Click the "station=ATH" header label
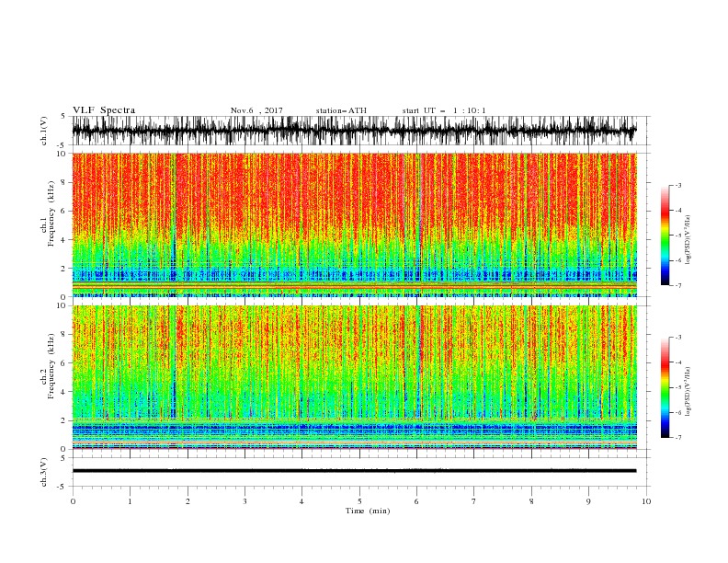Viewport: 728px width, 563px height. click(341, 110)
